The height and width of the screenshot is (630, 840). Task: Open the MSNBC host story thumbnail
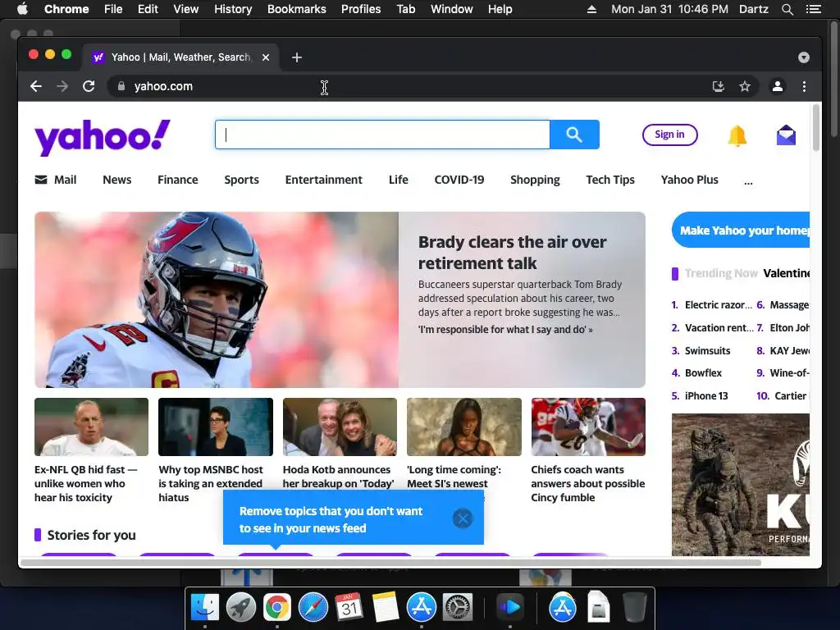216,427
